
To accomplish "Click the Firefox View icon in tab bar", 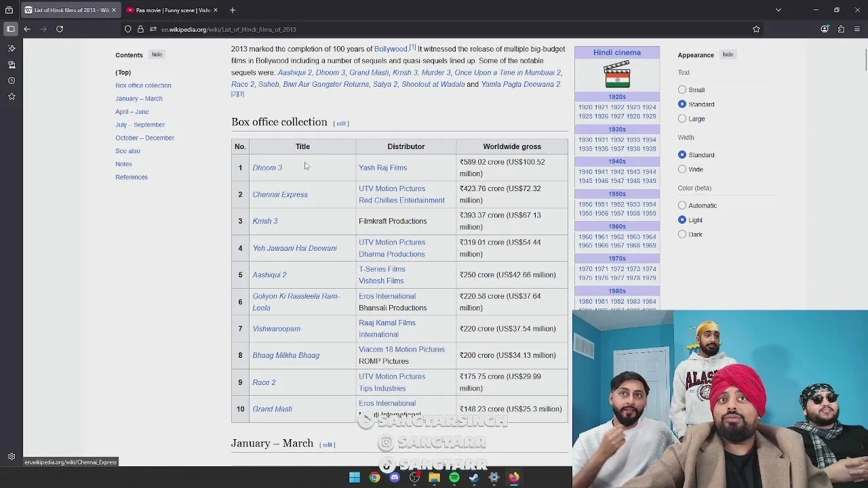I will (x=9, y=10).
